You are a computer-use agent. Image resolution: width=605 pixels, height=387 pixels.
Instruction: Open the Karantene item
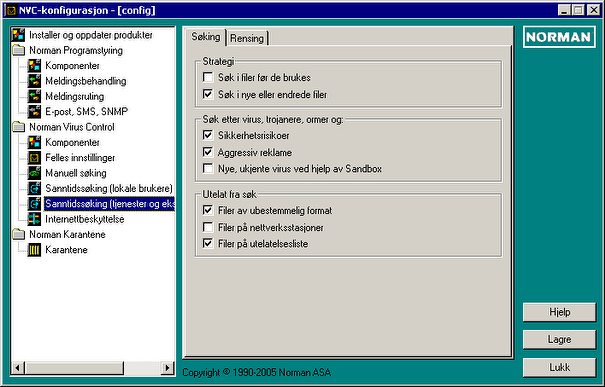tap(66, 250)
